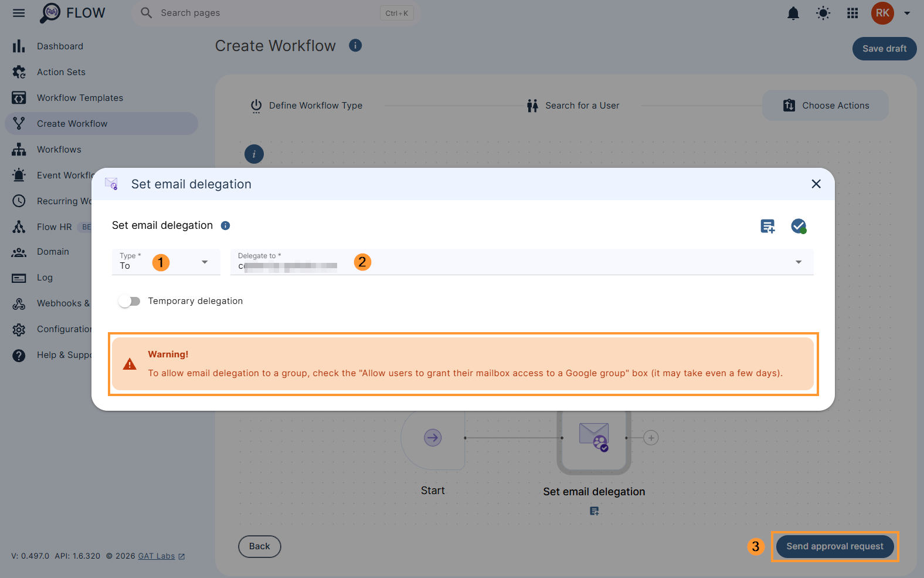Open the hamburger navigation menu
This screenshot has width=924, height=578.
click(19, 13)
